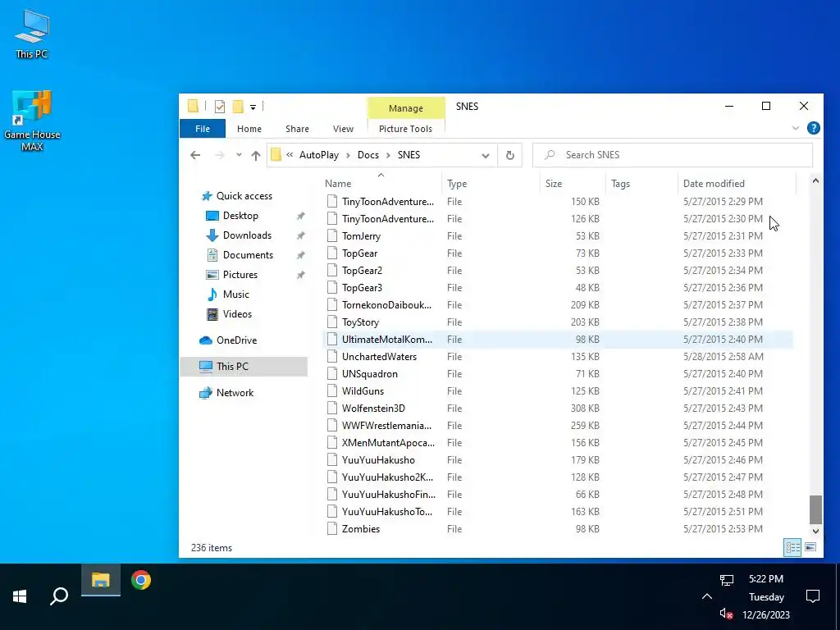
Task: Switch to the View ribbon tab
Action: click(343, 129)
